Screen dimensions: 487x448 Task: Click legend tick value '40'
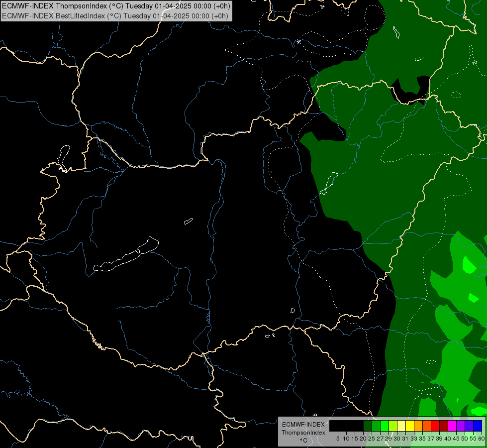(448, 439)
